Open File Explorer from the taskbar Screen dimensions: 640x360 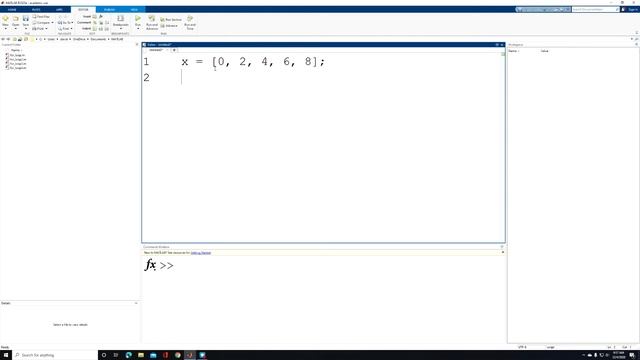[141, 355]
